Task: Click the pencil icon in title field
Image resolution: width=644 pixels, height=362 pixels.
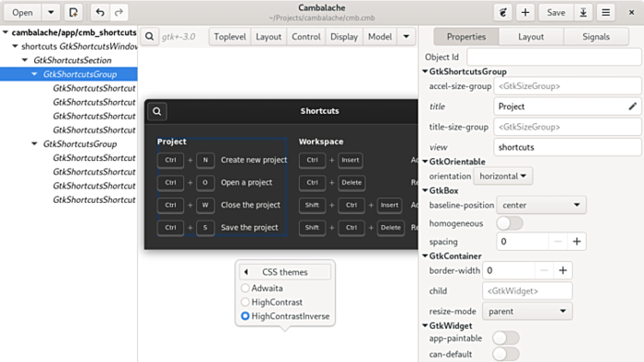Action: 633,107
